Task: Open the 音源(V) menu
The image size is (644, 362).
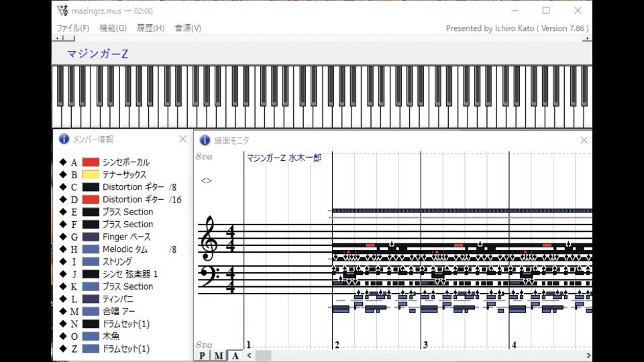Action: click(188, 28)
